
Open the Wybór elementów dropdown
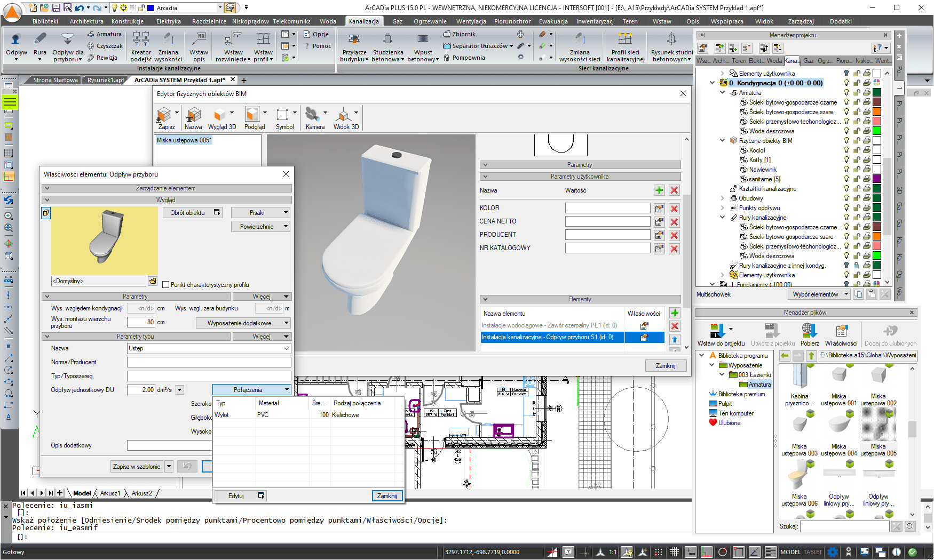tap(819, 294)
